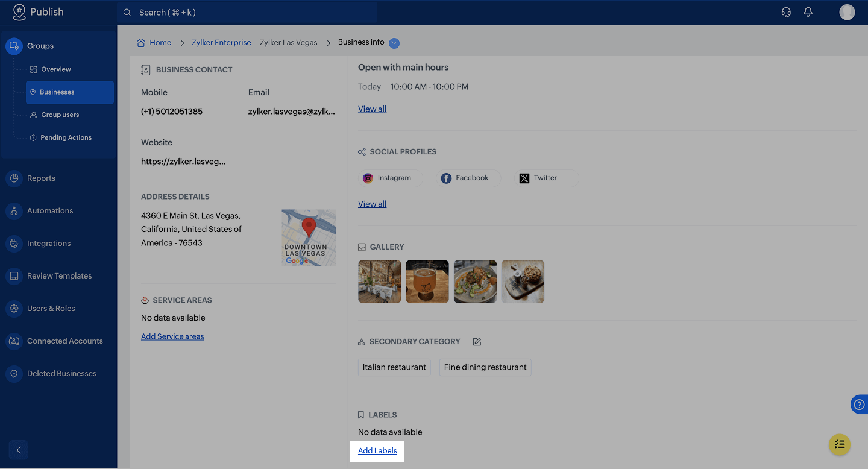Open the Instagram social profile chip
868x469 pixels.
click(x=390, y=178)
